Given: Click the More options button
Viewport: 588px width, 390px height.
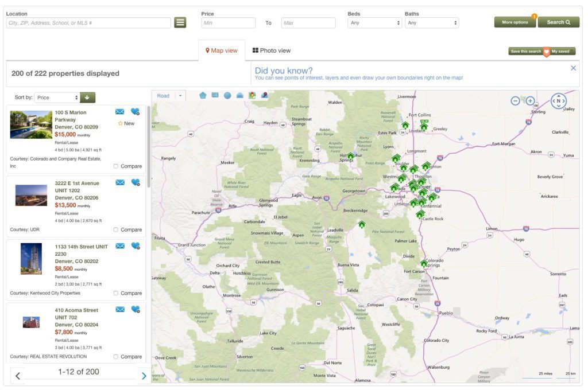Looking at the screenshot, I should pos(515,22).
